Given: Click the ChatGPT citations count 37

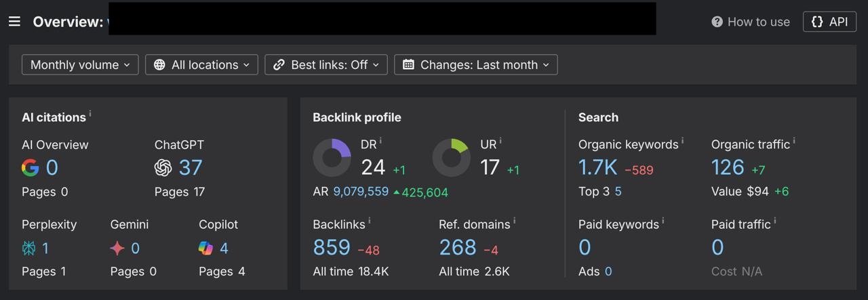Looking at the screenshot, I should pyautogui.click(x=191, y=167).
